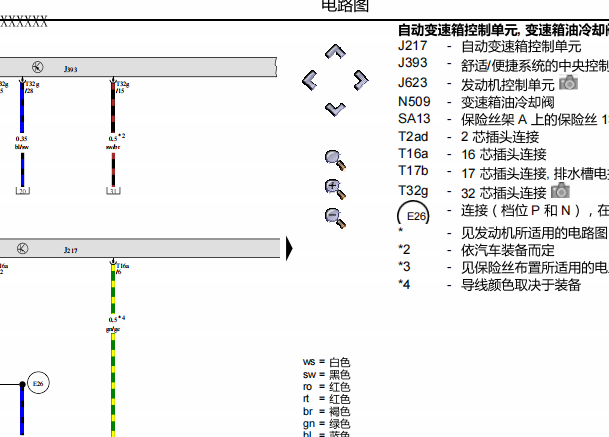Image resolution: width=609 pixels, height=437 pixels.
Task: Click the 0.35 bl/sw wire label
Action: 22,143
